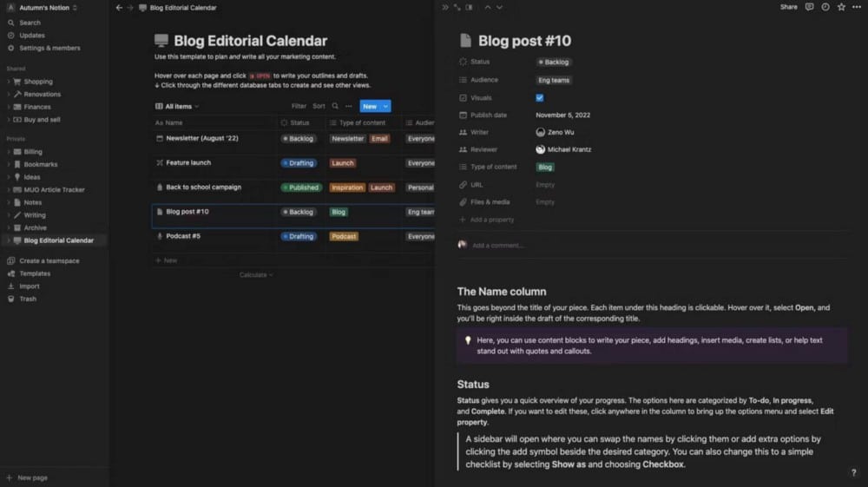The height and width of the screenshot is (487, 868).
Task: Open page history via the clock icon
Action: coord(825,7)
